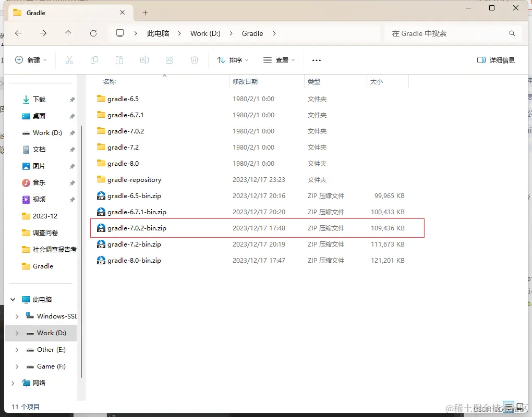Click chevron after 此电脑 in address bar
This screenshot has width=532, height=417.
(x=179, y=33)
